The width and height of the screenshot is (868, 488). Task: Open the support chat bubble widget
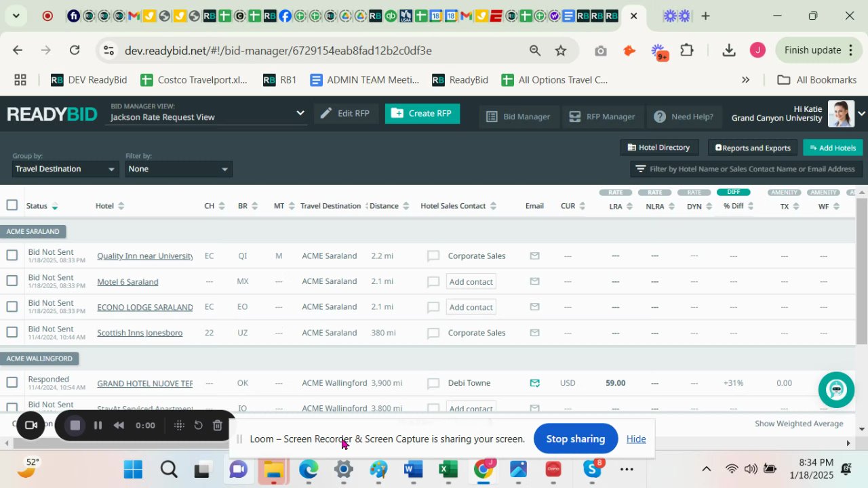(836, 389)
